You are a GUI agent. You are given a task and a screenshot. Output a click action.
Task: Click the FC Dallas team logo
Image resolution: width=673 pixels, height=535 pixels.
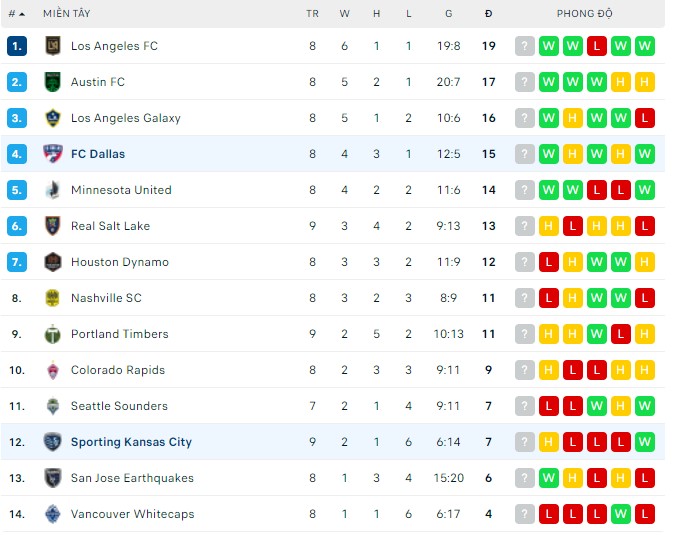click(53, 154)
